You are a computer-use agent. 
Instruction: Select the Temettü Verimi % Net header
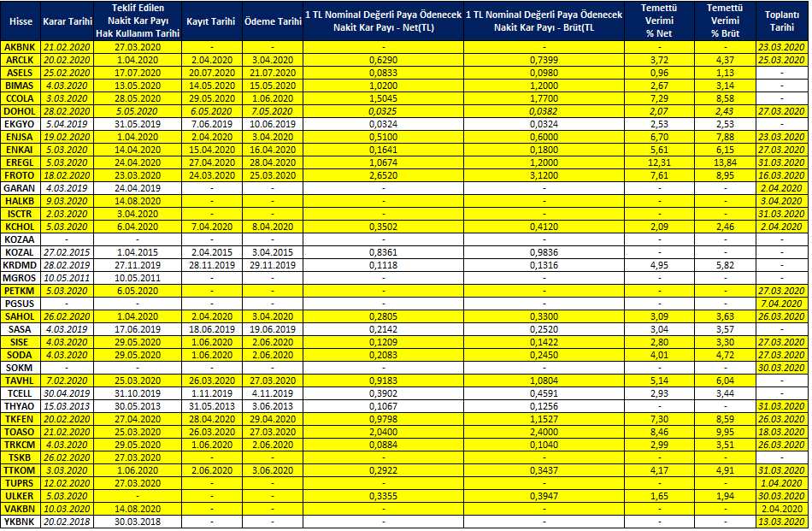pyautogui.click(x=659, y=21)
